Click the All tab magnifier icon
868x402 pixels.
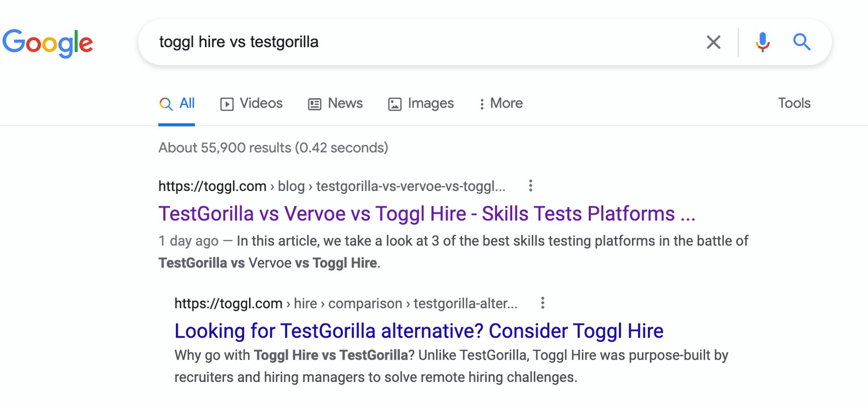[x=166, y=104]
